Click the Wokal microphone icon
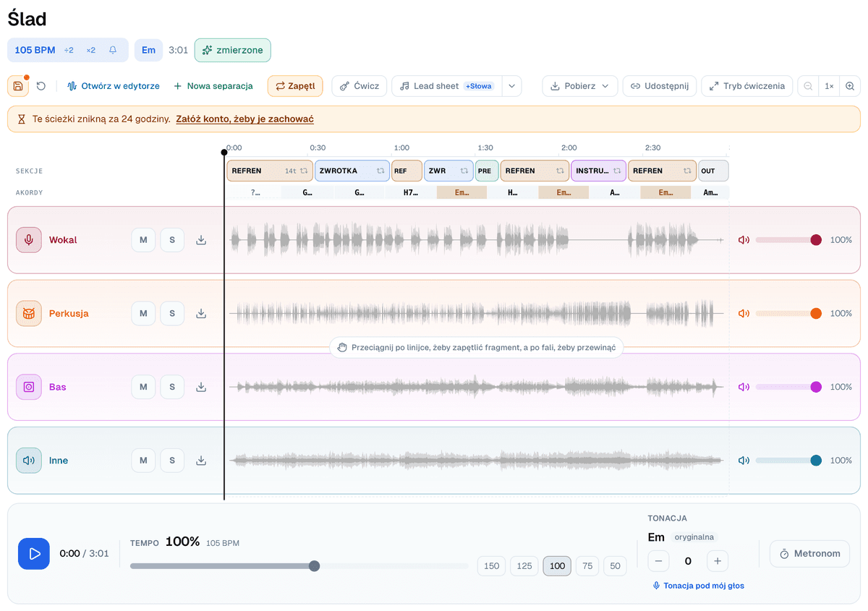Screen dimensions: 868x611 pos(29,240)
